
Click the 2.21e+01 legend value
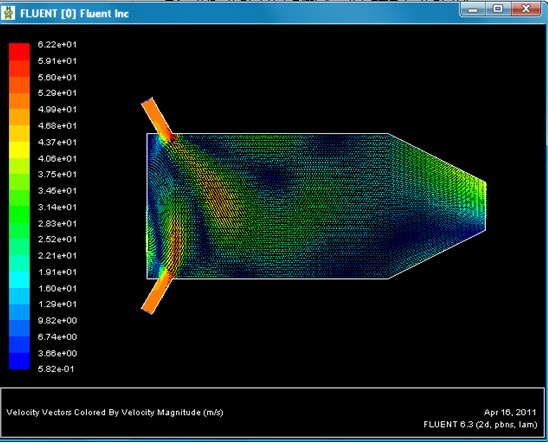click(57, 256)
